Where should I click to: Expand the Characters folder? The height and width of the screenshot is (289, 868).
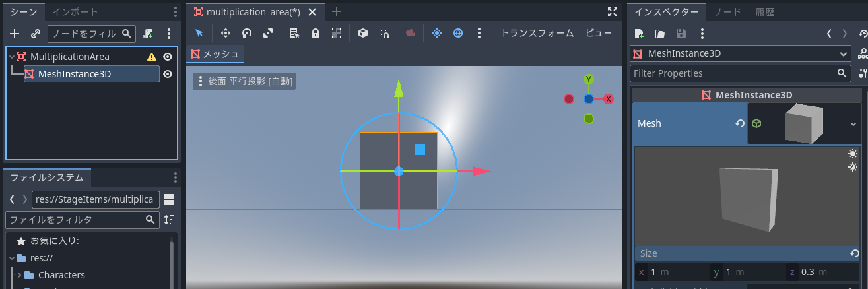(20, 275)
